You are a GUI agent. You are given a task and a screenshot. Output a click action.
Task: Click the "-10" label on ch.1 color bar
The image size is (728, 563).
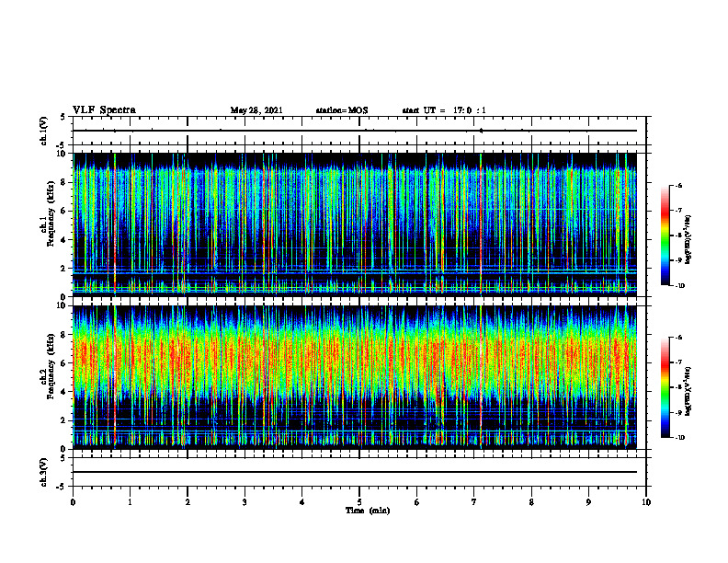(x=679, y=286)
